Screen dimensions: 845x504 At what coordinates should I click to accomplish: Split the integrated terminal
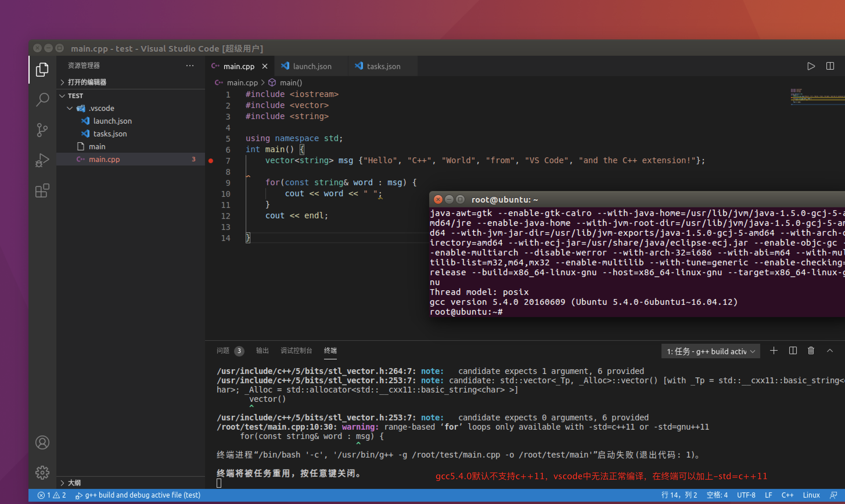pyautogui.click(x=793, y=351)
